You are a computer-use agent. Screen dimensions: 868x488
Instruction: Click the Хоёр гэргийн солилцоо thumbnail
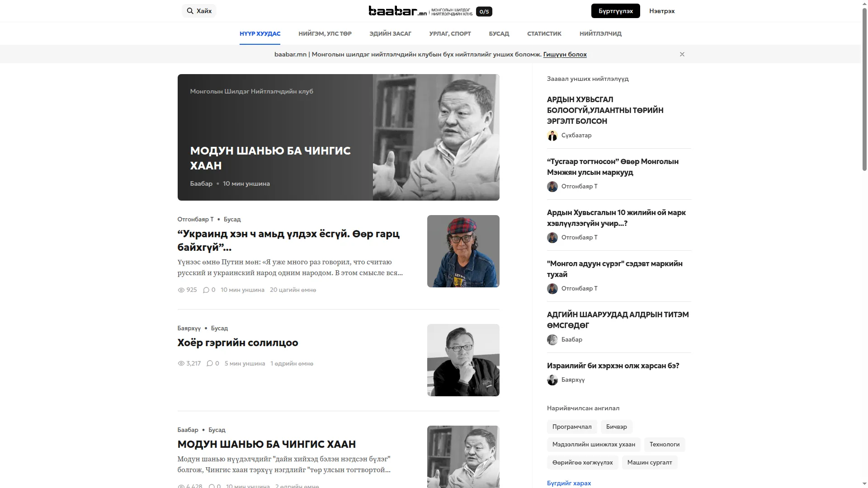(463, 360)
